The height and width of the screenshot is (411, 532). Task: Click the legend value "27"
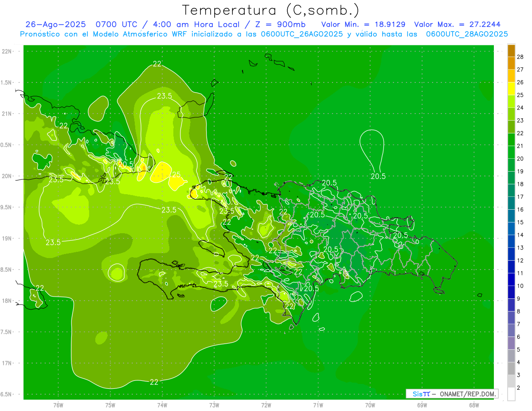[520, 70]
